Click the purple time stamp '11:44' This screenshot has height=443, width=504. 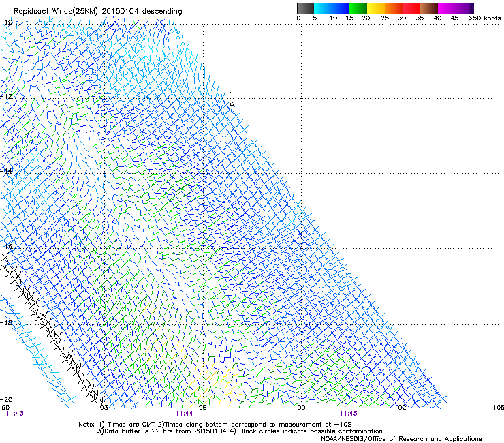pyautogui.click(x=184, y=414)
